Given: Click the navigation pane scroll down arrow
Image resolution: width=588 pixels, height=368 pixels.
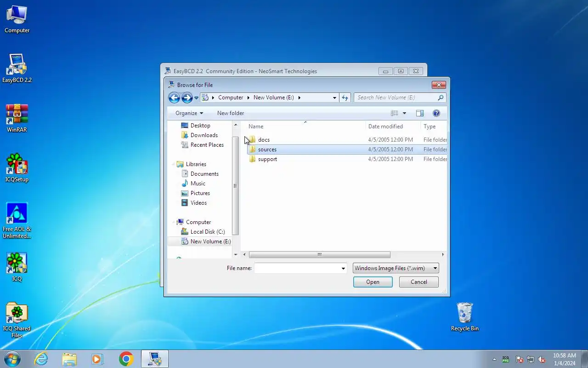Looking at the screenshot, I should (x=236, y=254).
